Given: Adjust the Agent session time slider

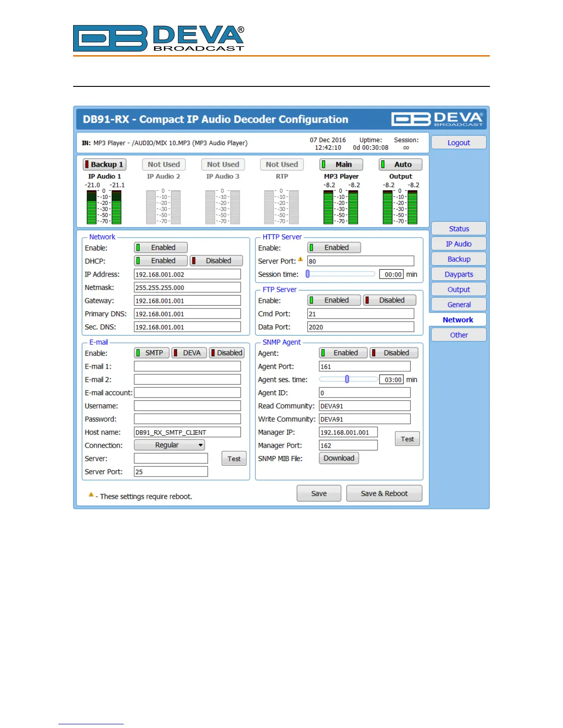Looking at the screenshot, I should pyautogui.click(x=348, y=379).
